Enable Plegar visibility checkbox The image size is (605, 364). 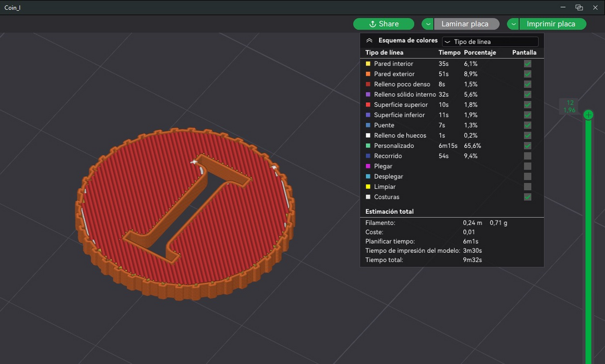(528, 166)
